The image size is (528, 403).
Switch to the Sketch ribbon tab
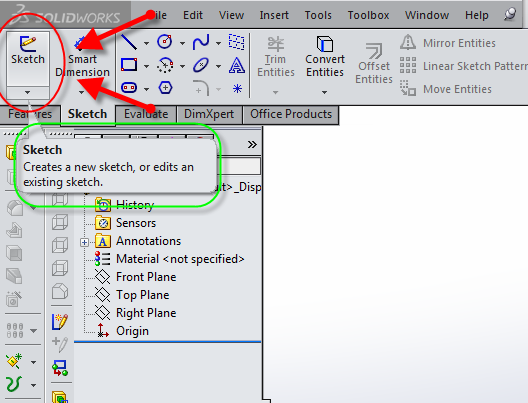tap(88, 114)
